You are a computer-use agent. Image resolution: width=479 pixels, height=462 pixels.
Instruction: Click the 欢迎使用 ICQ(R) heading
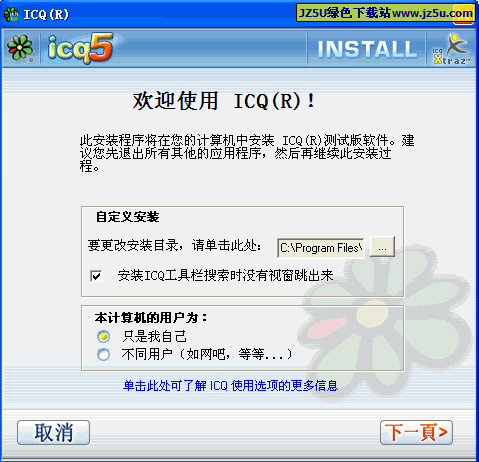pyautogui.click(x=224, y=101)
